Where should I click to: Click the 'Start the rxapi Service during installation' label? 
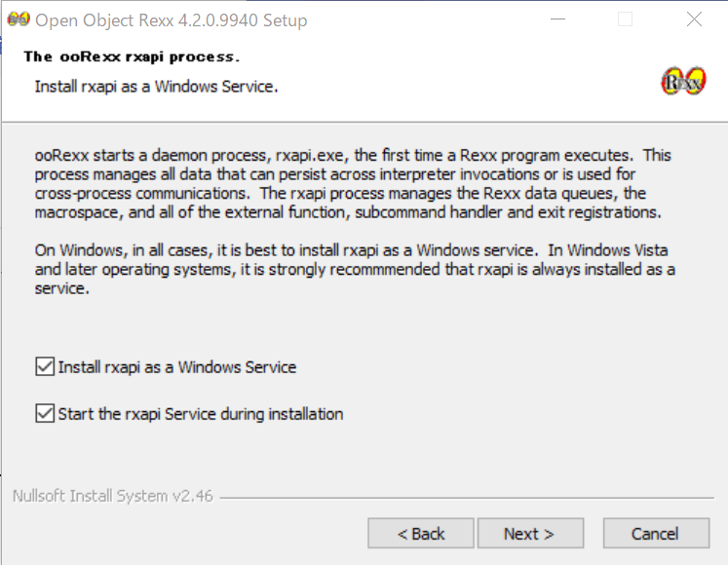tap(200, 414)
